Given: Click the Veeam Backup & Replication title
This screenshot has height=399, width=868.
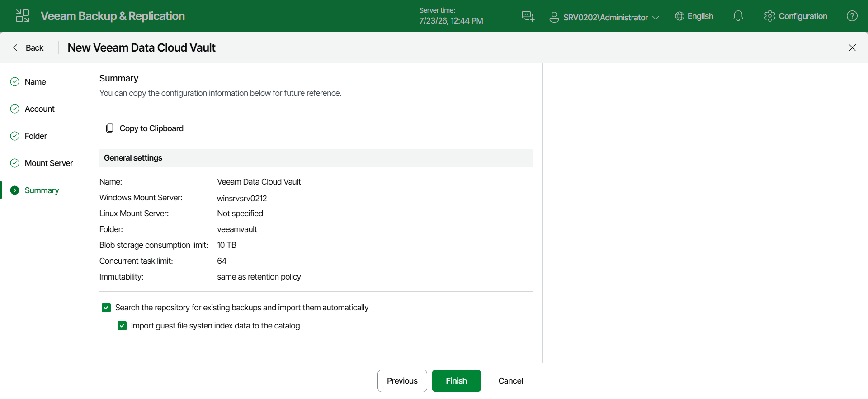Looking at the screenshot, I should click(x=113, y=16).
